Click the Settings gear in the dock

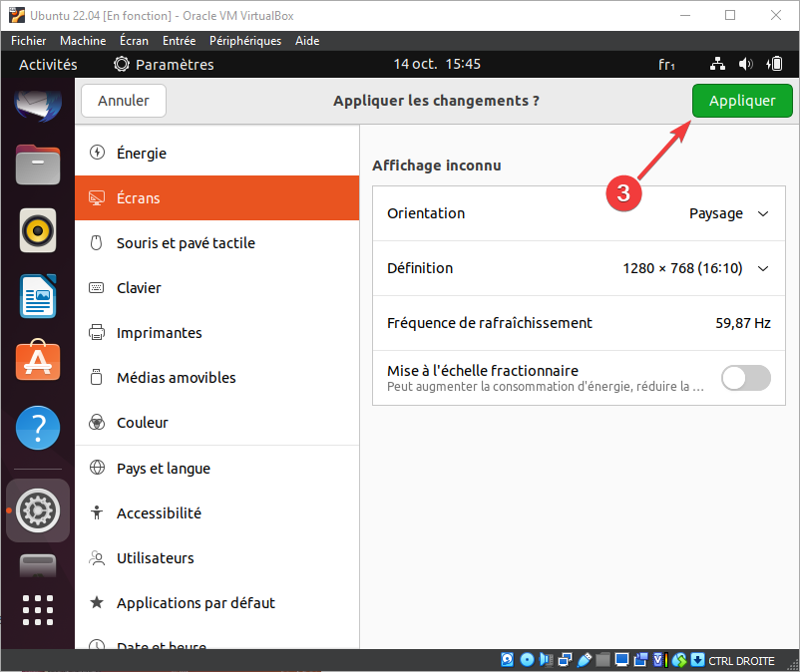click(38, 510)
